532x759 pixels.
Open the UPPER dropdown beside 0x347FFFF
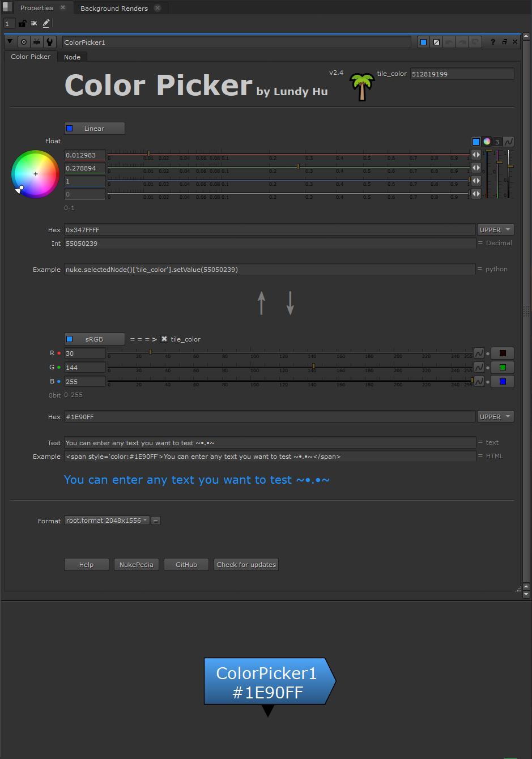pos(496,230)
